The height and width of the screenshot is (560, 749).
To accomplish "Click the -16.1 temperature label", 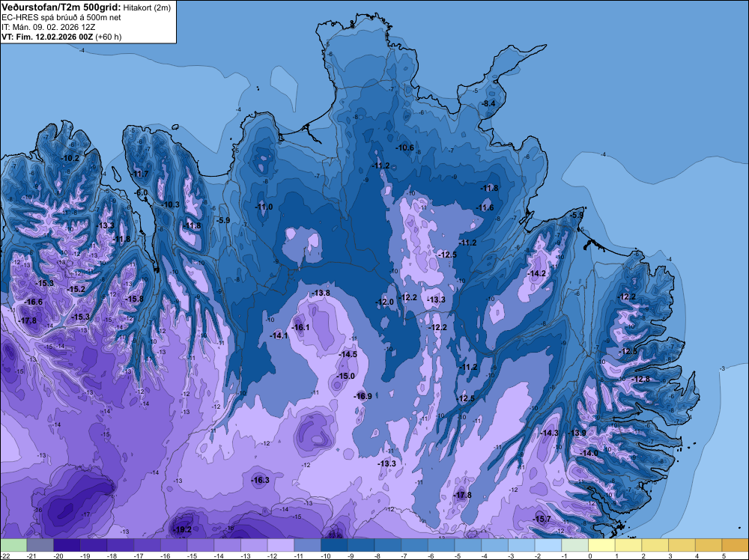I will point(300,327).
